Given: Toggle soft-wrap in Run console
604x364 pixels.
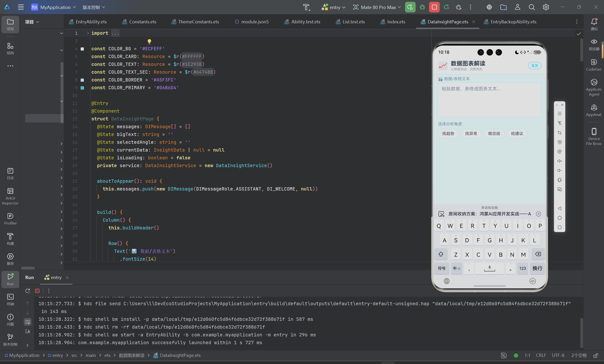Looking at the screenshot, I should tap(28, 322).
